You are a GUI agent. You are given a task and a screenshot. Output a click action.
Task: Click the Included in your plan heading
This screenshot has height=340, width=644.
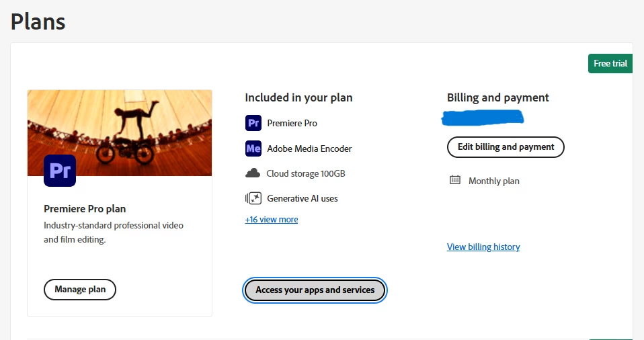point(299,97)
